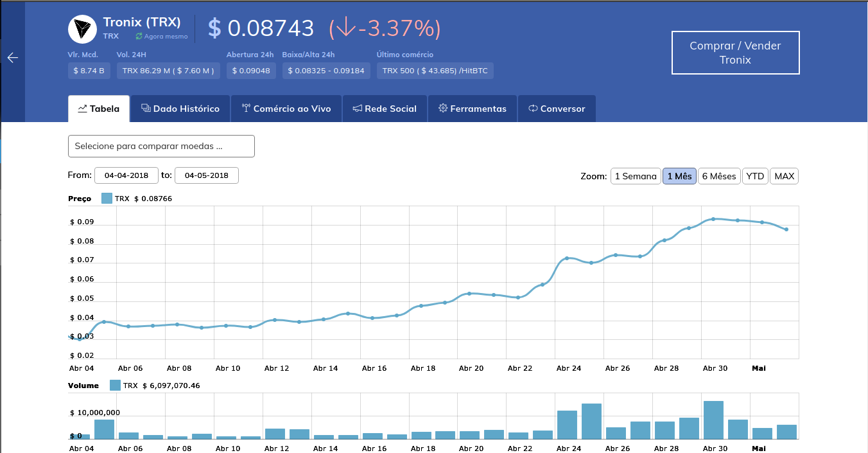
Task: Click Comprar / Vender Tronix button
Action: (735, 53)
